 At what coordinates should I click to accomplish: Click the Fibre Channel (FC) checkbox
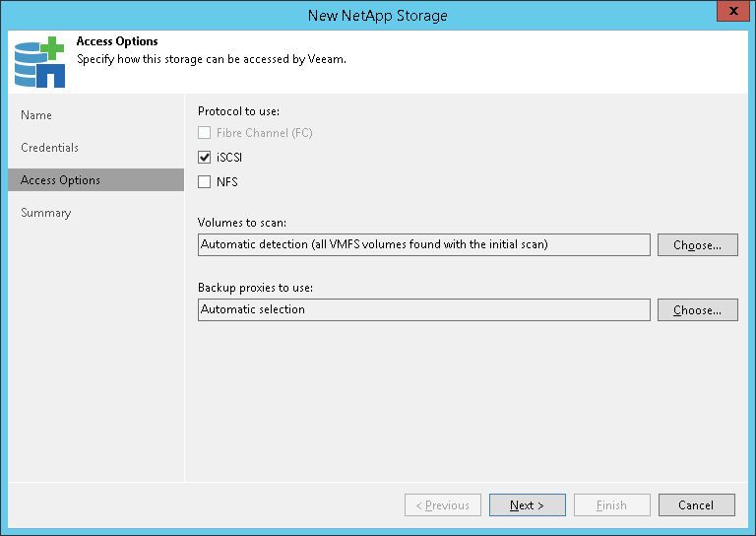tap(205, 133)
